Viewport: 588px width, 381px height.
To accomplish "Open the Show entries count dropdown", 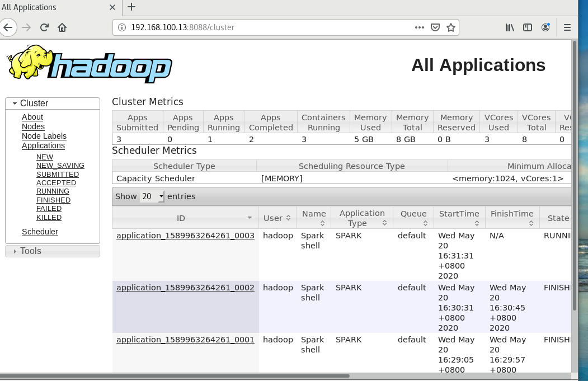I will pyautogui.click(x=152, y=196).
